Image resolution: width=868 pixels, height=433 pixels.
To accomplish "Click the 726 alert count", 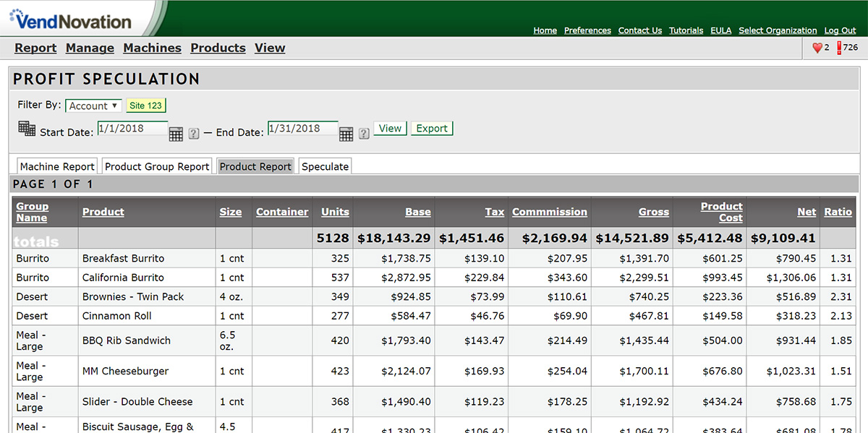I will click(x=851, y=48).
